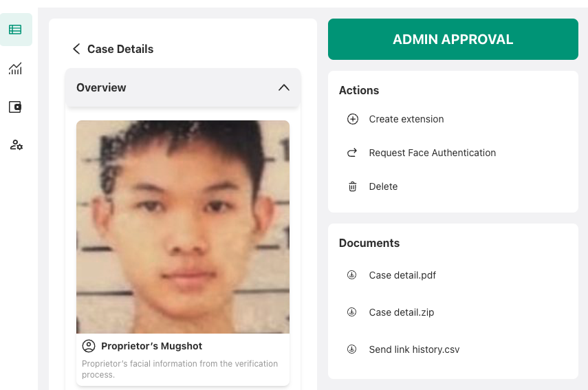Click the Request Face Authentication arrow icon
This screenshot has width=588, height=390.
[x=351, y=153]
